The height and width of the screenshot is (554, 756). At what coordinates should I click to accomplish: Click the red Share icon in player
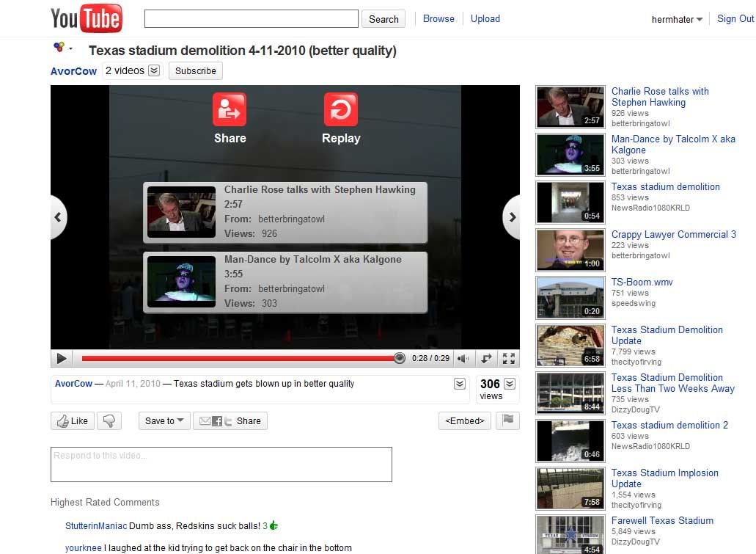point(230,109)
